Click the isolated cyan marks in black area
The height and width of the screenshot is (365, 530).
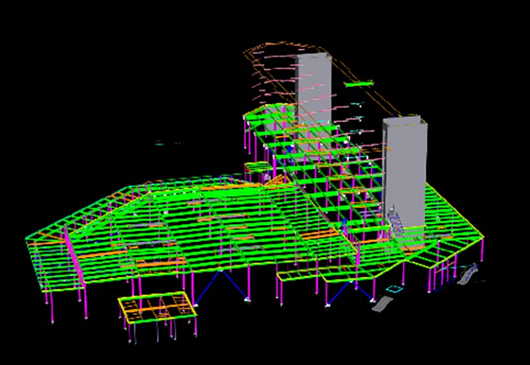(x=167, y=143)
